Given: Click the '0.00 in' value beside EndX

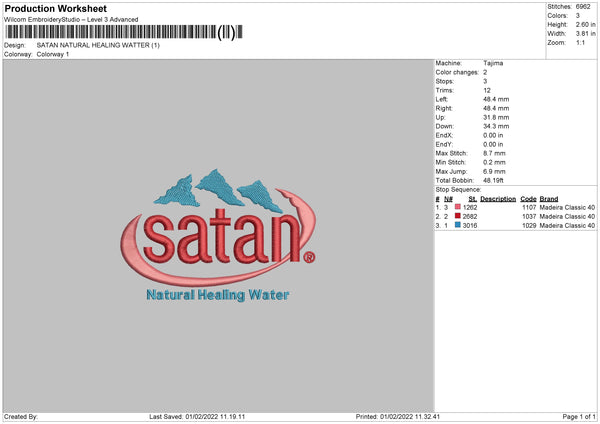Looking at the screenshot, I should tap(493, 135).
